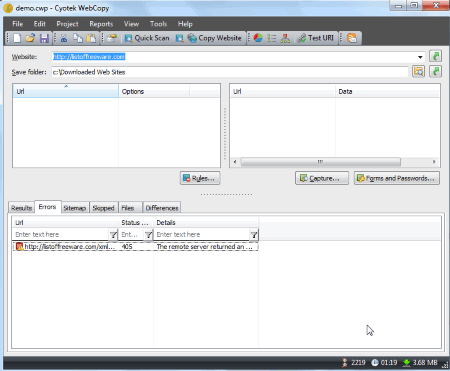
Task: Click the Website URL input field
Action: (233, 57)
